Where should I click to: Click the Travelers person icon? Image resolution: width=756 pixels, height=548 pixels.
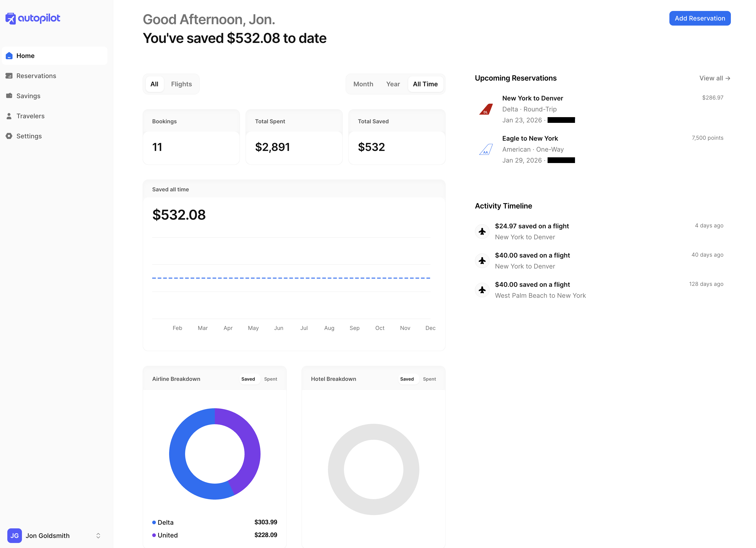click(9, 116)
